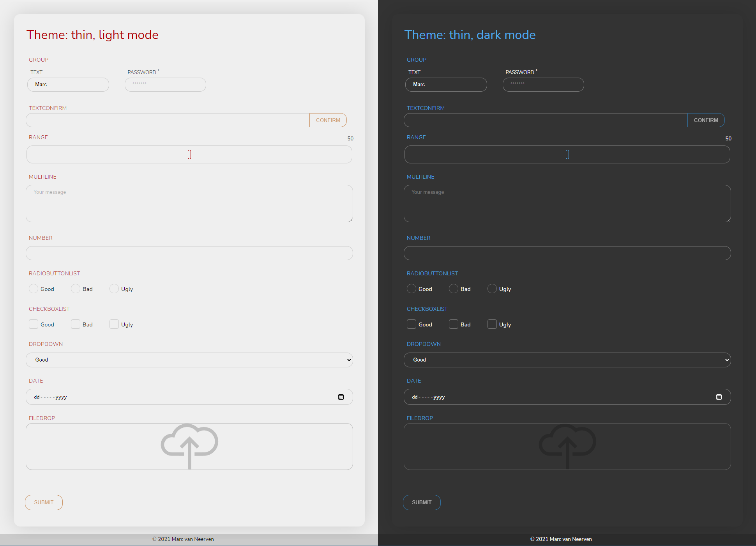
Task: Click the light mode range value 50
Action: coord(350,138)
